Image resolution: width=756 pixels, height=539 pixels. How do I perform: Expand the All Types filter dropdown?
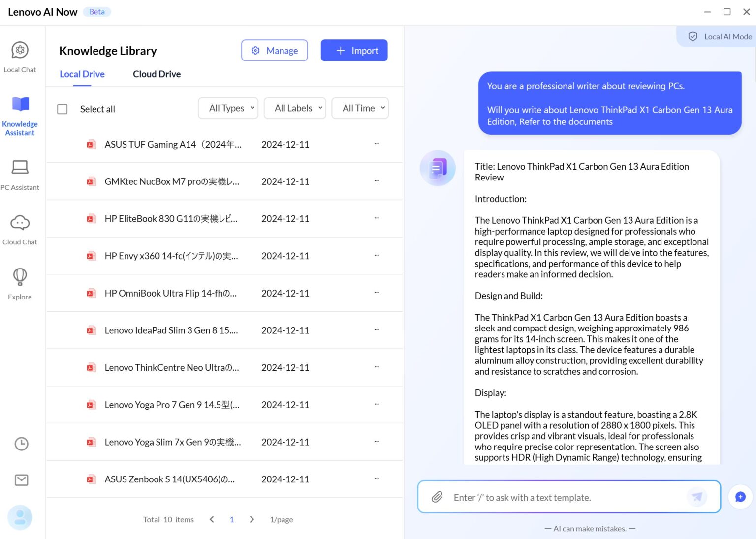coord(228,108)
